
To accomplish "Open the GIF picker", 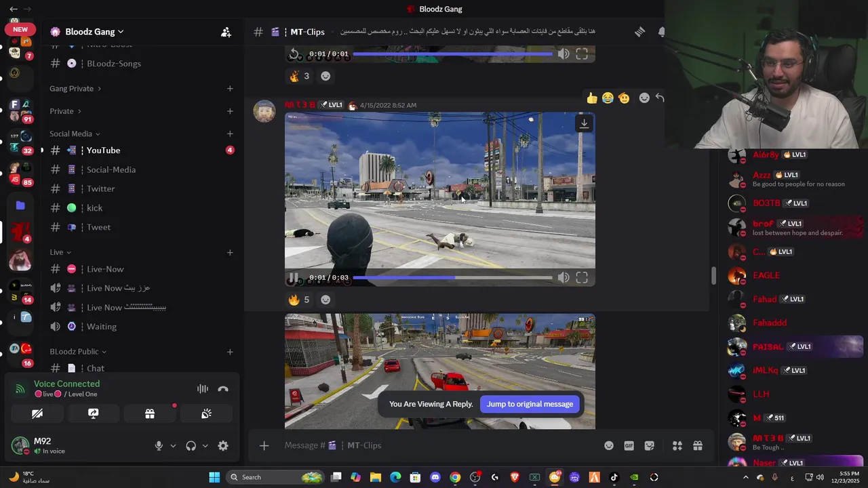I will click(629, 445).
